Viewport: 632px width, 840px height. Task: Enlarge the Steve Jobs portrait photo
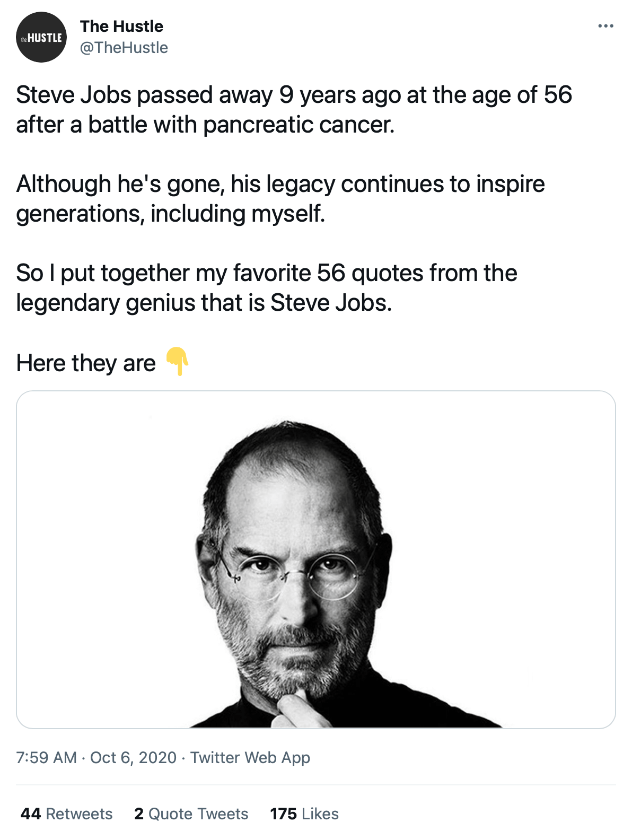[x=315, y=559]
